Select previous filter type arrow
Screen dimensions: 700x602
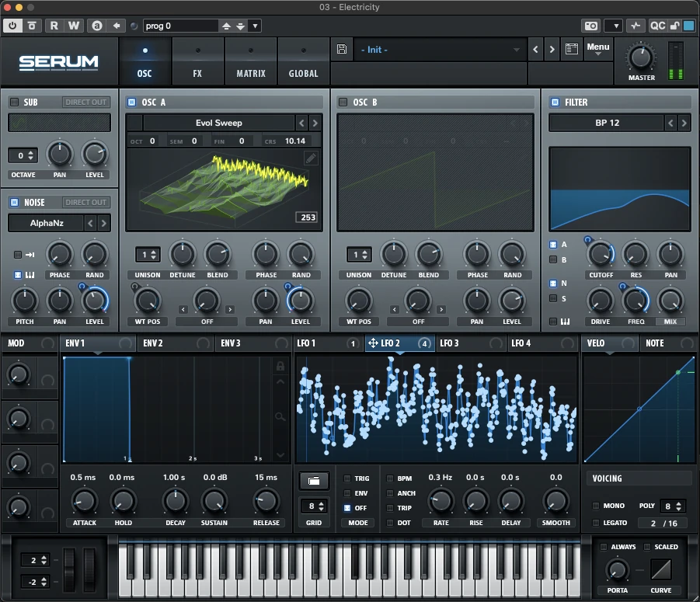[x=670, y=123]
